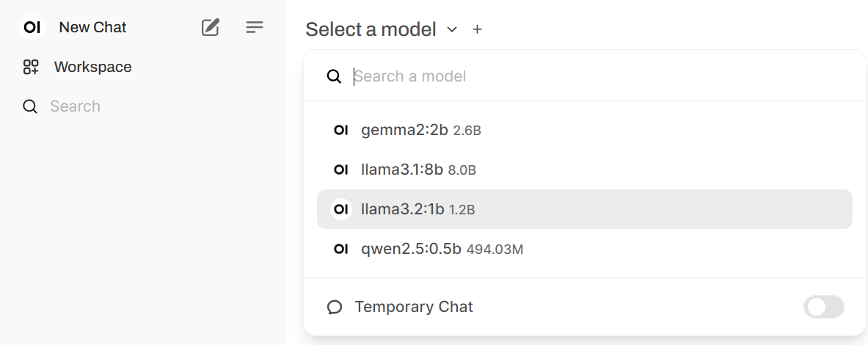The width and height of the screenshot is (868, 345).
Task: Select the llama3.1:8b model
Action: [x=402, y=170]
